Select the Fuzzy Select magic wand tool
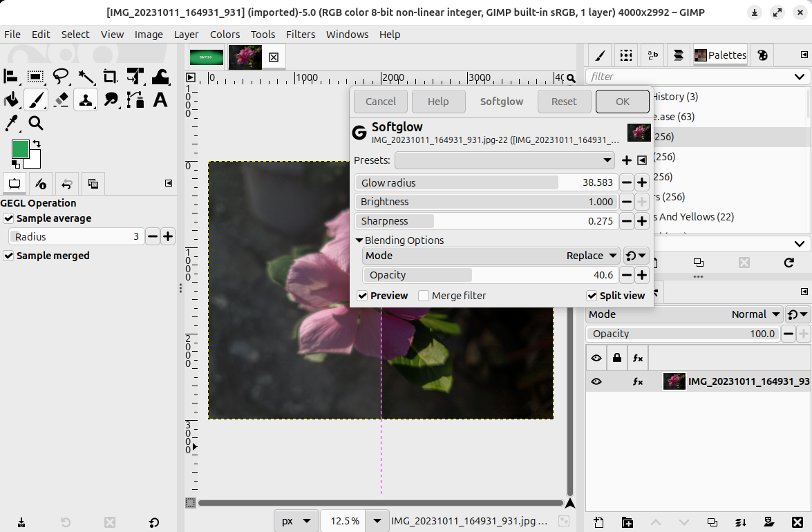Image resolution: width=812 pixels, height=532 pixels. point(86,77)
